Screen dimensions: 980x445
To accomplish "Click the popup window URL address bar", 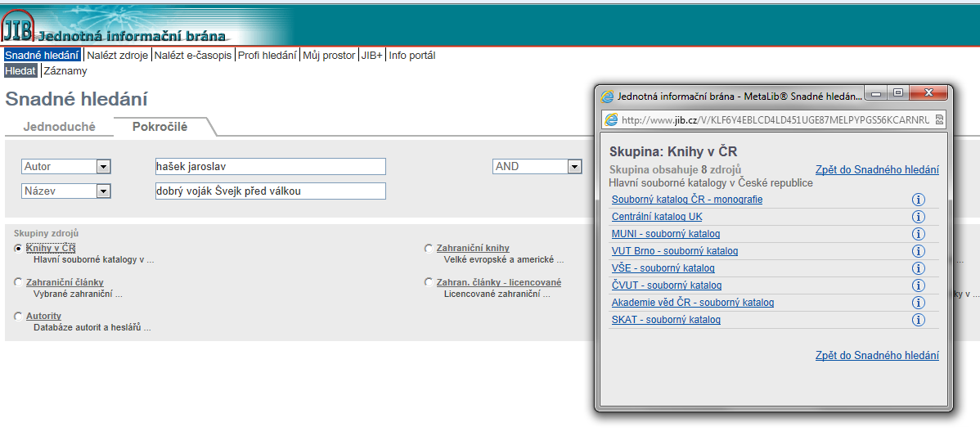I will coord(775,119).
